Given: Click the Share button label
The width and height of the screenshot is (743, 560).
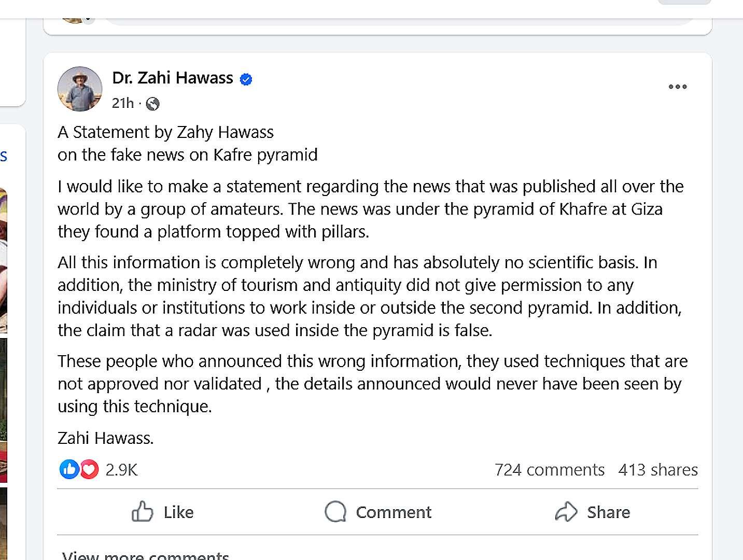Looking at the screenshot, I should (x=608, y=512).
